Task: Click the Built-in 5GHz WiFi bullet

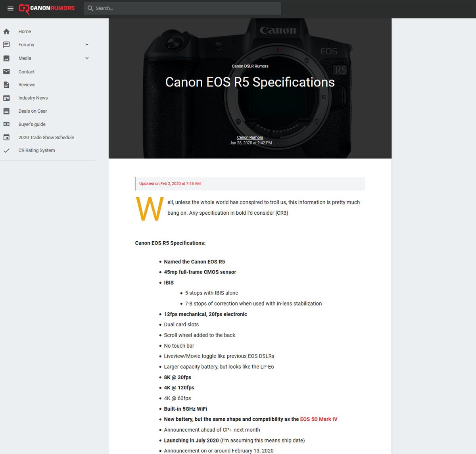Action: pos(185,409)
